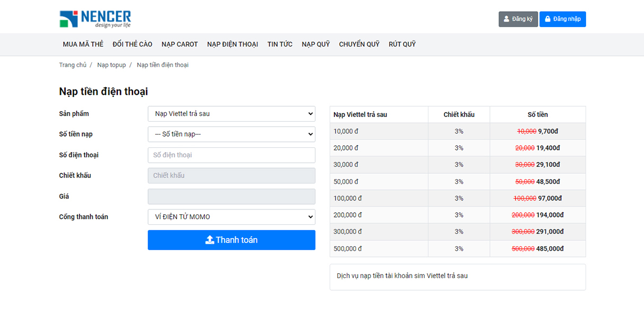This screenshot has width=644, height=319.
Task: Open NẠP ĐIỆN THOẠI menu item
Action: tap(233, 45)
